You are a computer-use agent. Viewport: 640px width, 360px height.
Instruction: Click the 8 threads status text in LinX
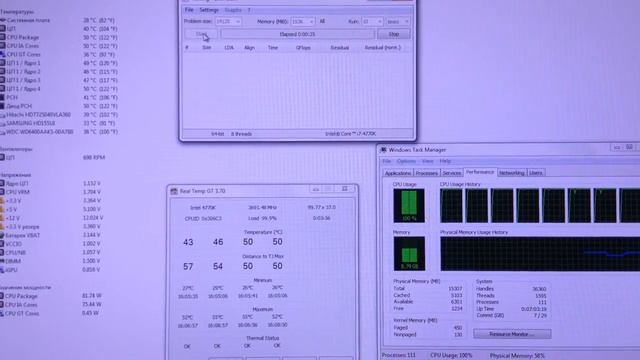[241, 134]
